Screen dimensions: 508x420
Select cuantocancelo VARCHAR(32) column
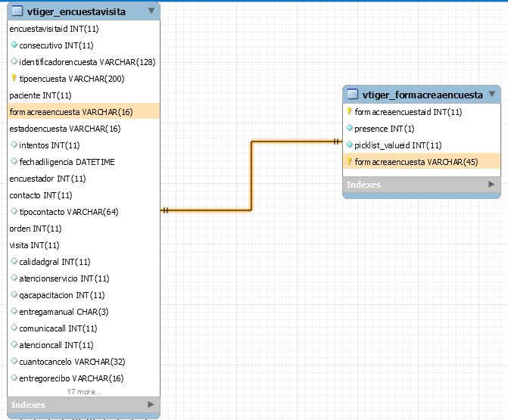[83, 362]
